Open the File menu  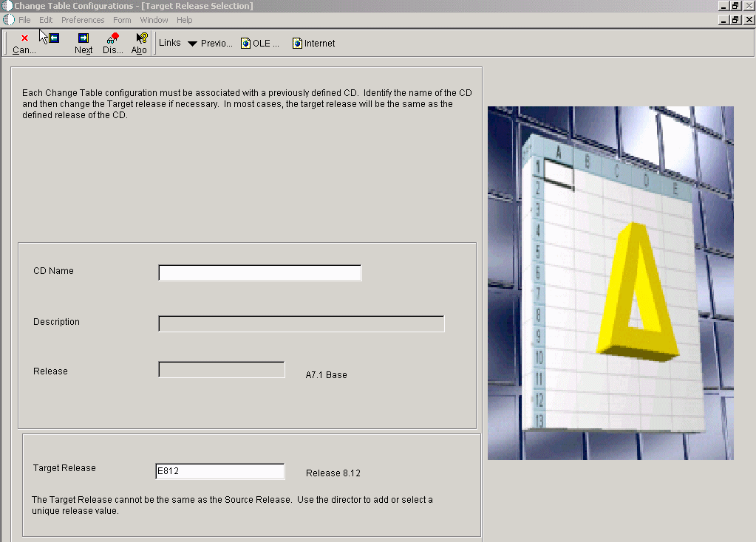click(x=24, y=20)
